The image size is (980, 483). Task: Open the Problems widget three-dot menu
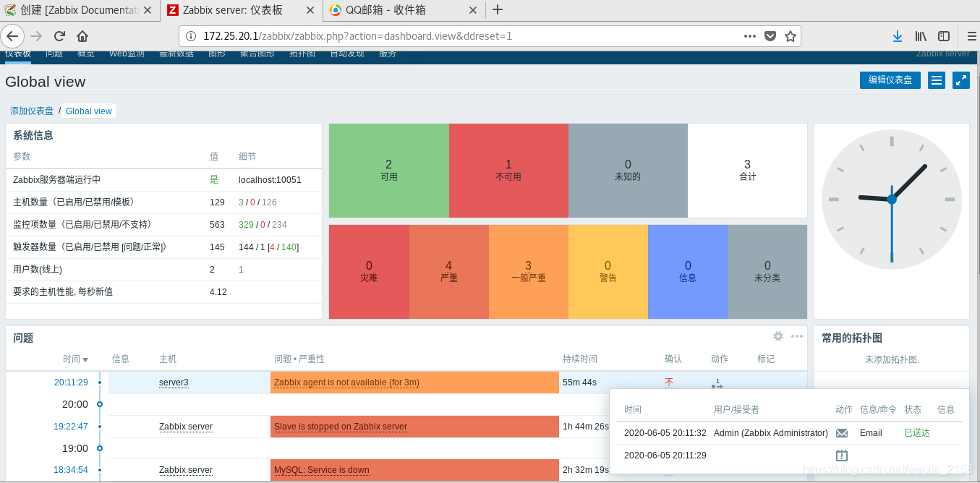(x=797, y=336)
